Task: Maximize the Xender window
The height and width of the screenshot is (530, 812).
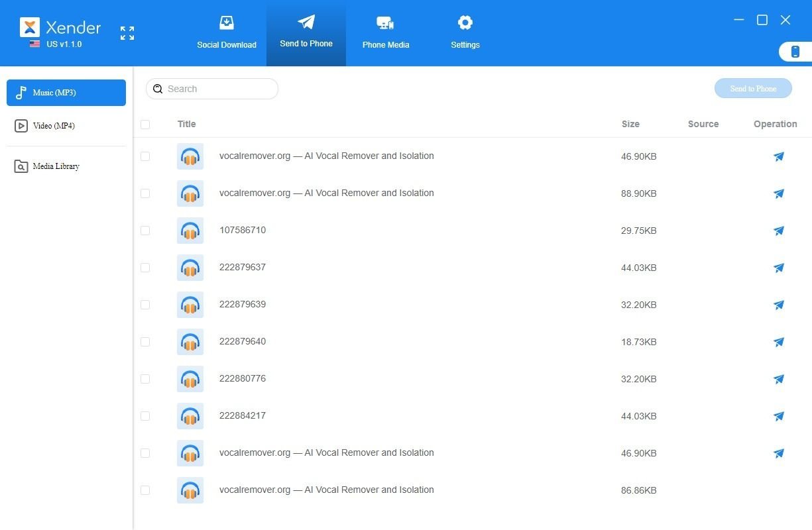Action: tap(762, 20)
